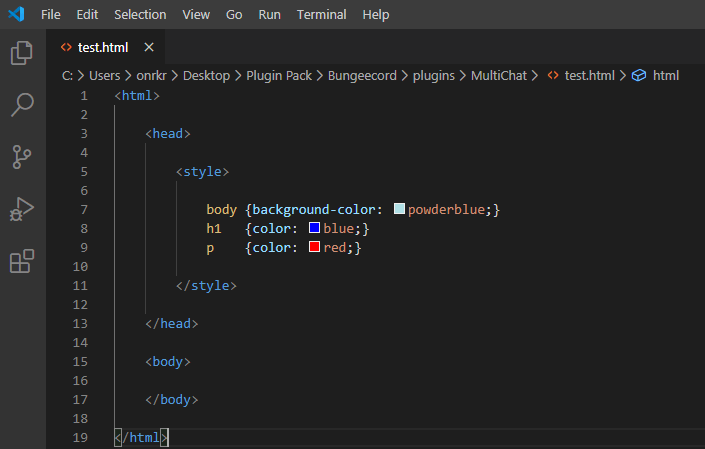The image size is (705, 449).
Task: Click the powderblue color swatch
Action: pyautogui.click(x=400, y=209)
